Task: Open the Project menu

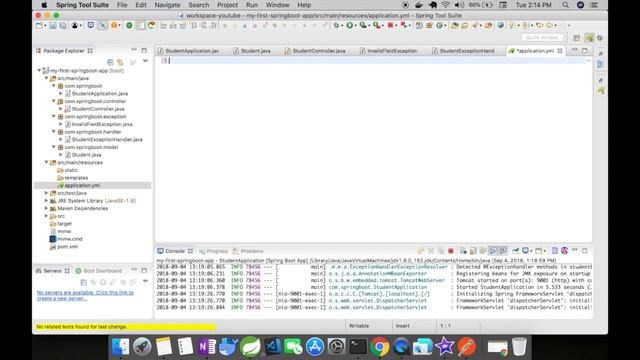Action: point(227,5)
